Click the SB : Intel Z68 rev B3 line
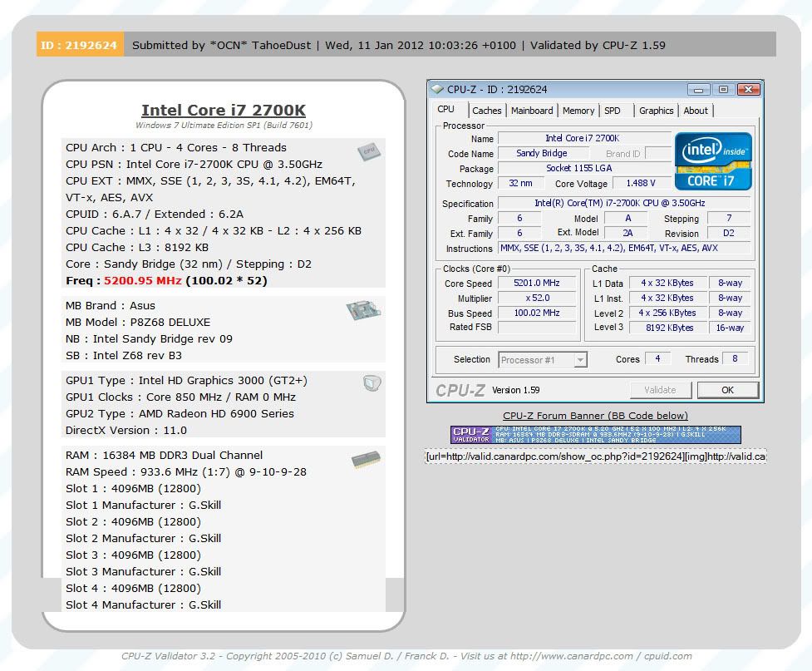Viewport: 812px width, 671px height. coord(124,355)
